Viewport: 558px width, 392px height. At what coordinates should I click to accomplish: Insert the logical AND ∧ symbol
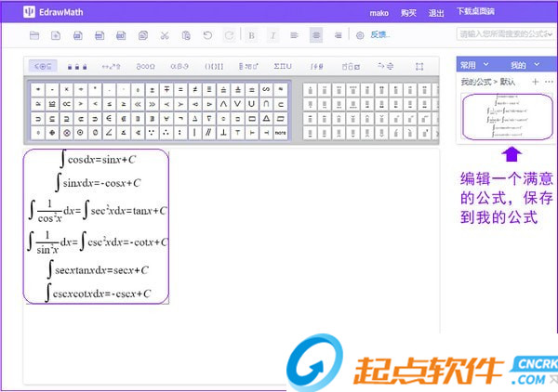(223, 104)
